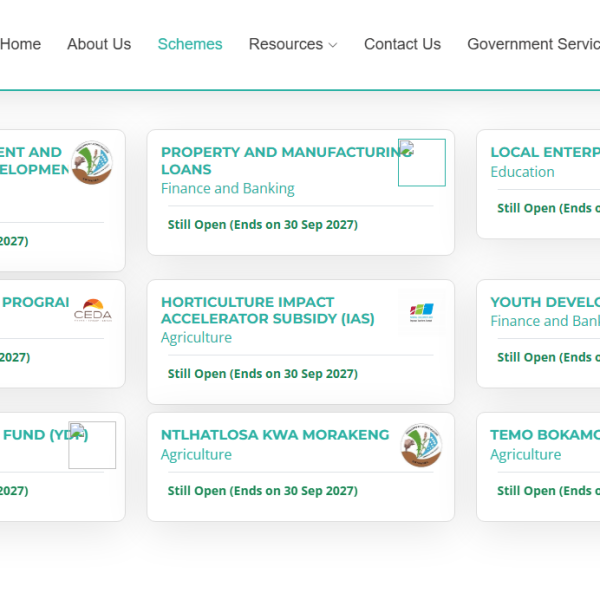Click the CEDA logo on the card

(x=93, y=312)
